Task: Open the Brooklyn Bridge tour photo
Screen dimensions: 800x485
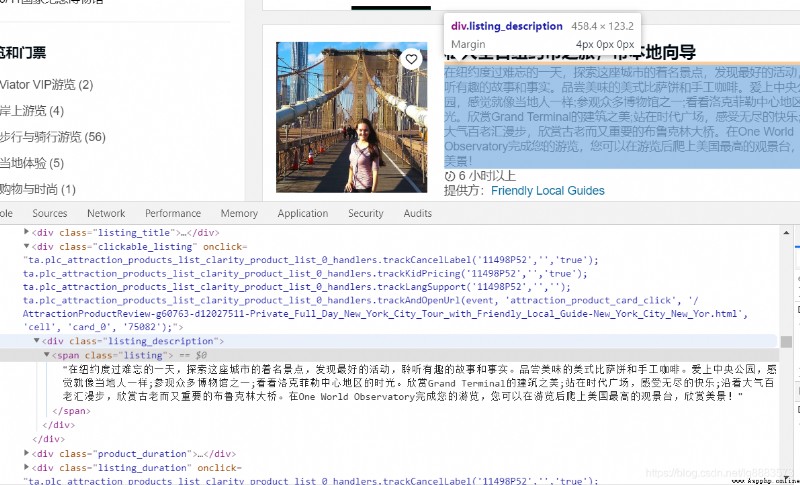Action: click(x=352, y=117)
